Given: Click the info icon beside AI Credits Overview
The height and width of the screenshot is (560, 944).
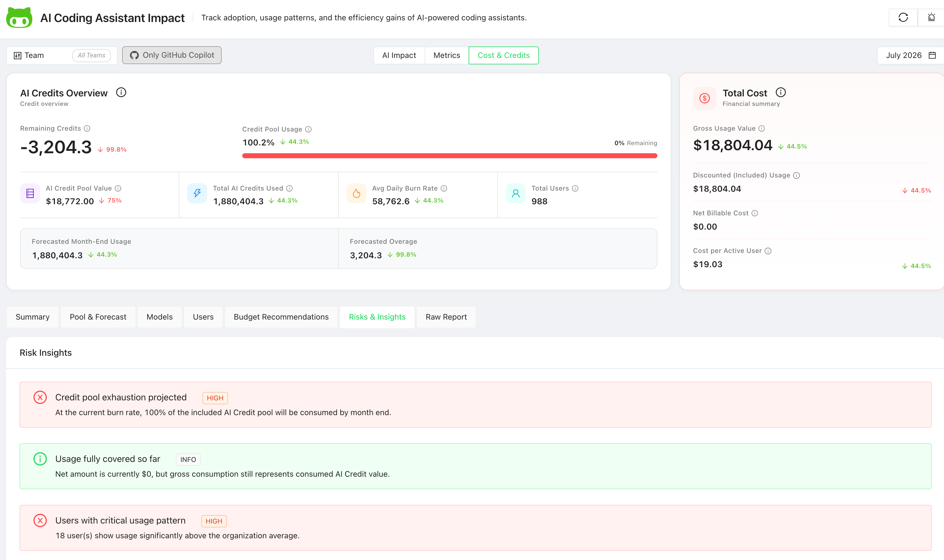Looking at the screenshot, I should 121,92.
